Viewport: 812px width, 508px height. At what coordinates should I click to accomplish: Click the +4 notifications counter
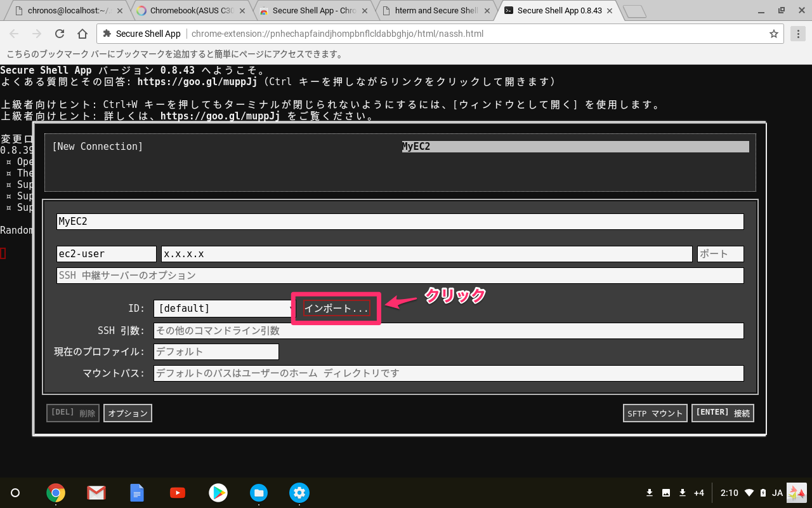[699, 493]
